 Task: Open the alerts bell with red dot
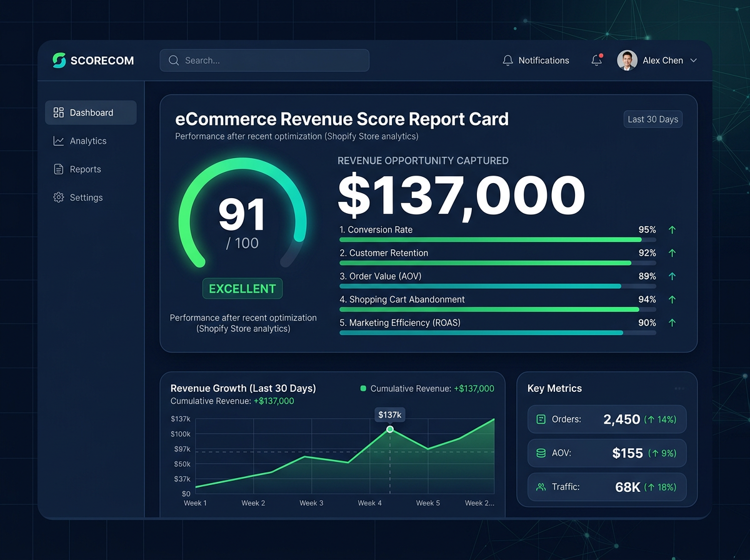coord(596,60)
